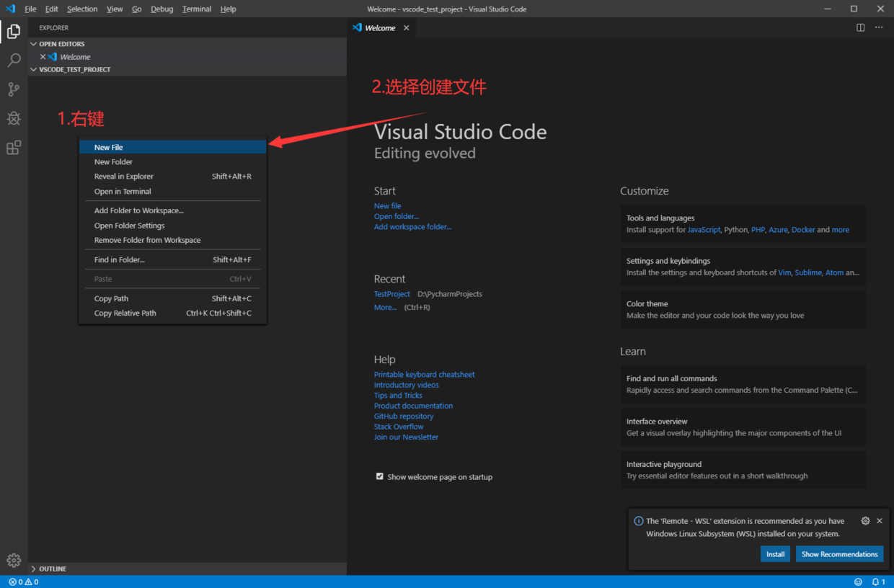The height and width of the screenshot is (588, 894).
Task: Click the VS Code logo in title bar
Action: click(10, 9)
